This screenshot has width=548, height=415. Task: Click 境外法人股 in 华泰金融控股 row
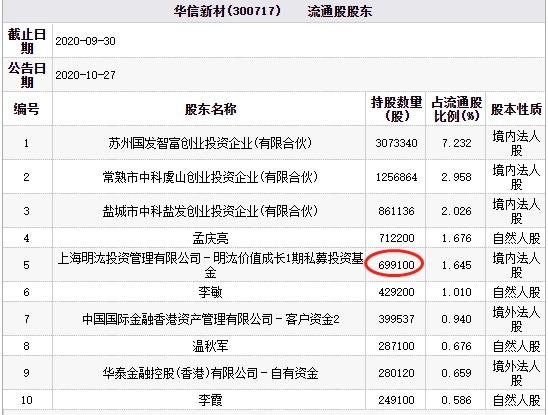[x=516, y=373]
